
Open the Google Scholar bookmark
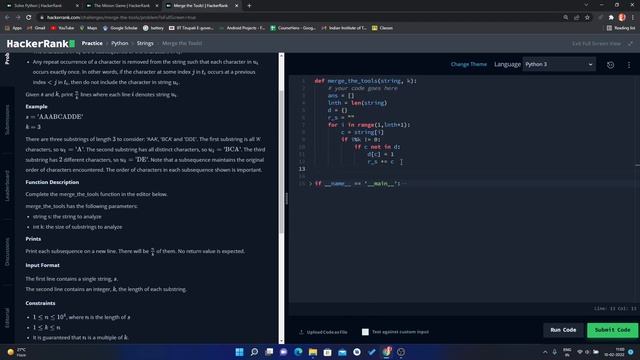[x=120, y=28]
